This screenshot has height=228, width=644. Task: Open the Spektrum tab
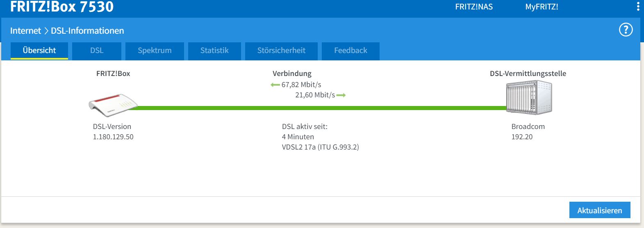click(155, 51)
